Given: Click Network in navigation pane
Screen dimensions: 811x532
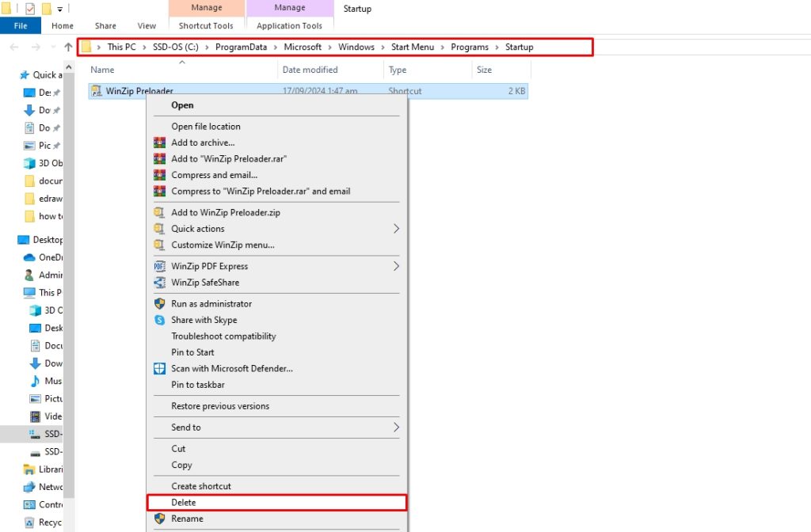Looking at the screenshot, I should click(44, 487).
